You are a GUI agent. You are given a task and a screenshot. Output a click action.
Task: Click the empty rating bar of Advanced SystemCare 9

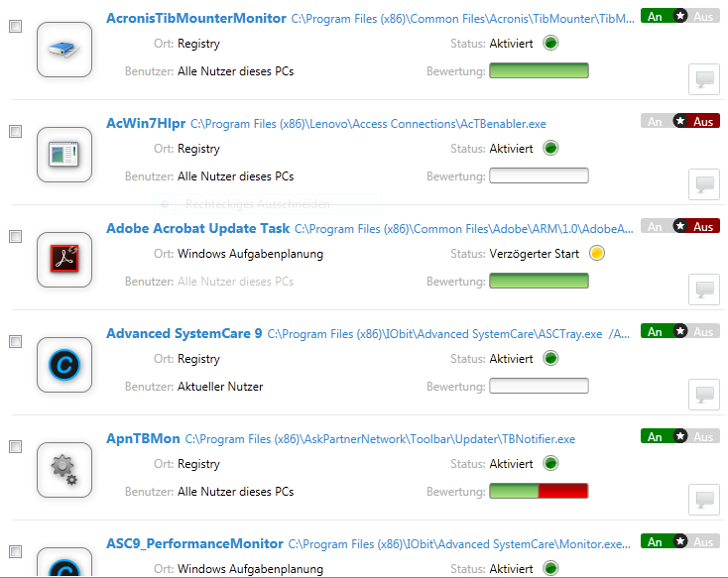(539, 386)
